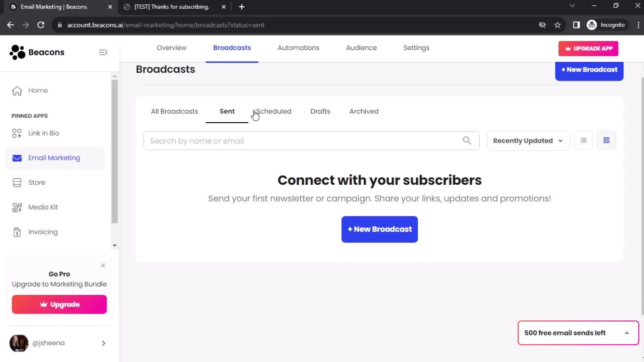Expand the sidebar navigation menu toggle

click(103, 52)
